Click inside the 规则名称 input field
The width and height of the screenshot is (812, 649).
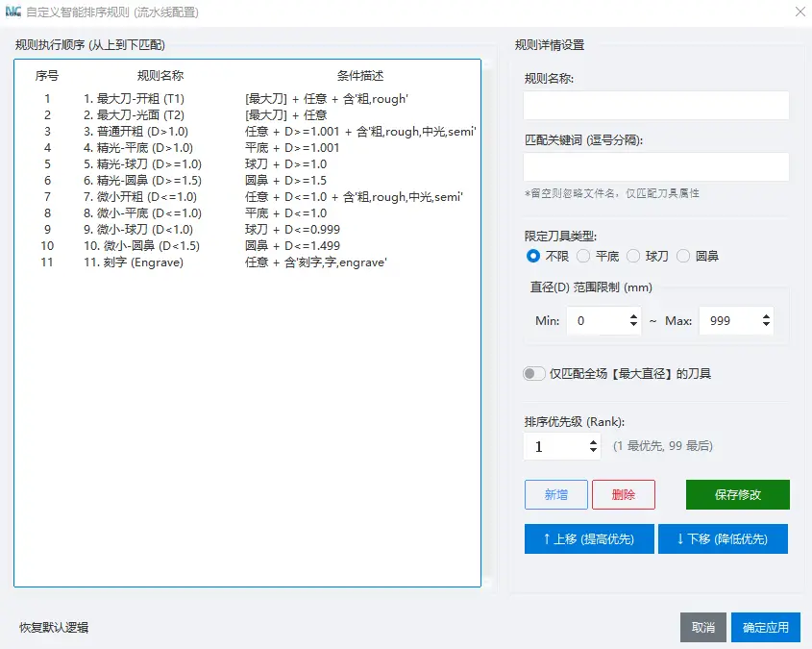pos(655,105)
